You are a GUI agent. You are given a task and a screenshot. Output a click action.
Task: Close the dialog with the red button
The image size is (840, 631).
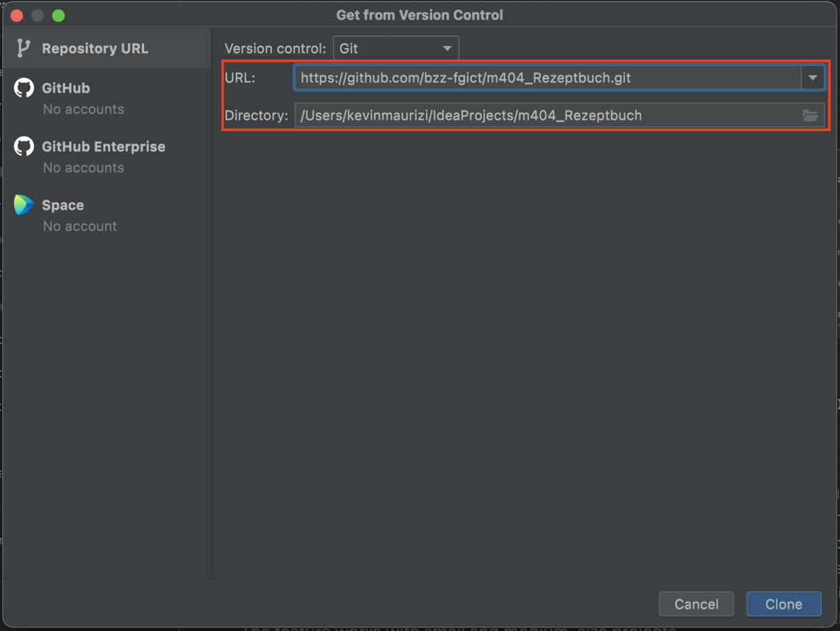point(17,15)
